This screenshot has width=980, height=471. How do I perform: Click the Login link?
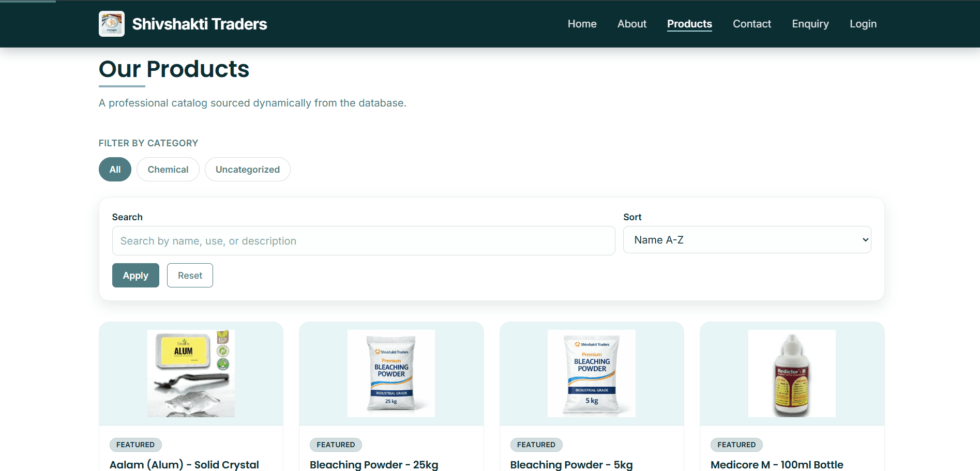click(x=863, y=24)
